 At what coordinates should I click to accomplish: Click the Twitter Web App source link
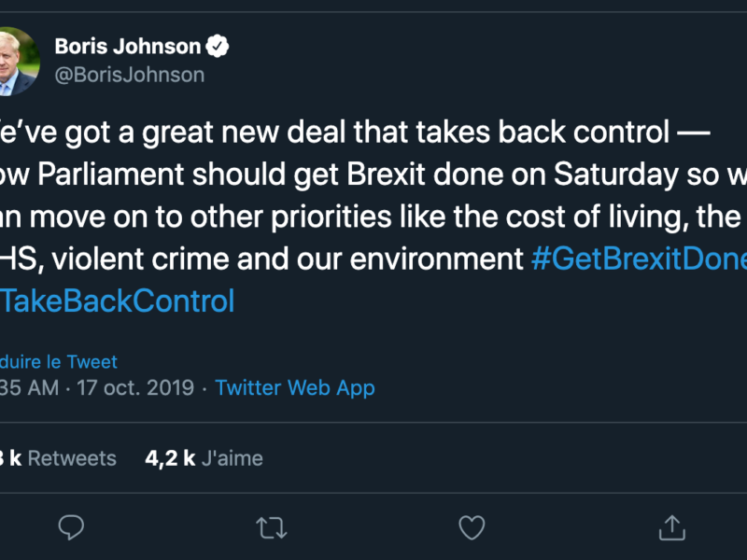[x=295, y=387]
